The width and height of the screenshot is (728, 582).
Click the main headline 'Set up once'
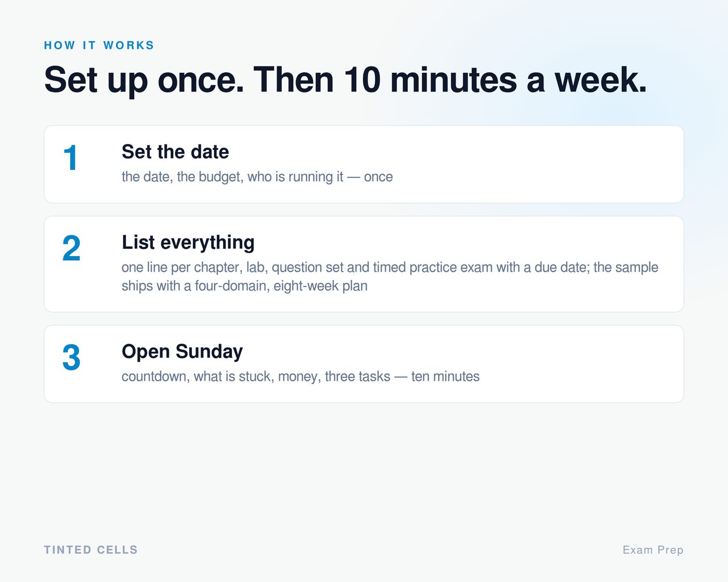click(x=144, y=81)
